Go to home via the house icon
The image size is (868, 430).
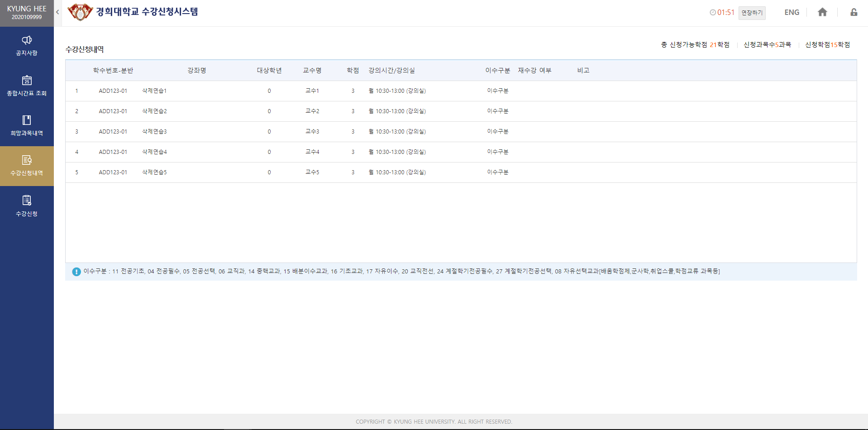[822, 12]
